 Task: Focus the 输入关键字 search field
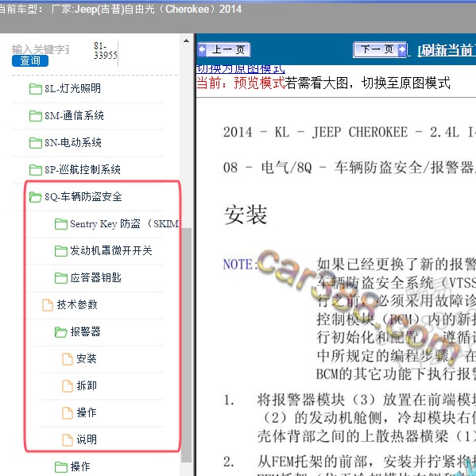pyautogui.click(x=41, y=49)
